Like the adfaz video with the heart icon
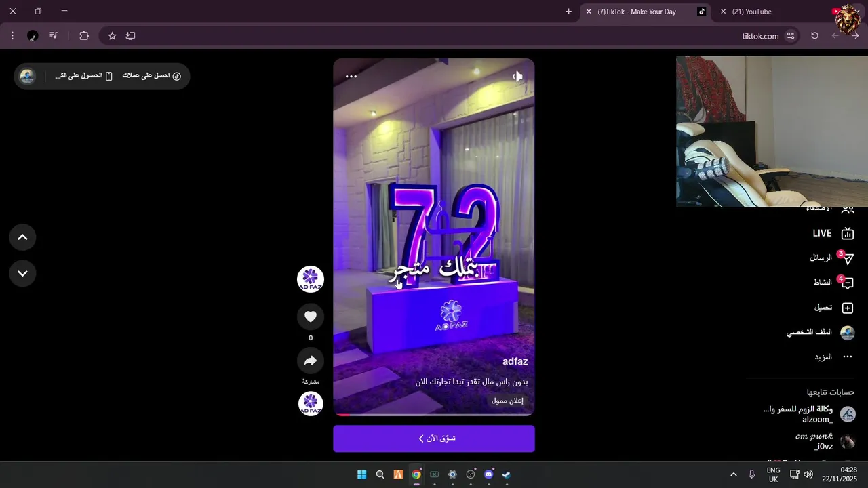 click(x=311, y=317)
